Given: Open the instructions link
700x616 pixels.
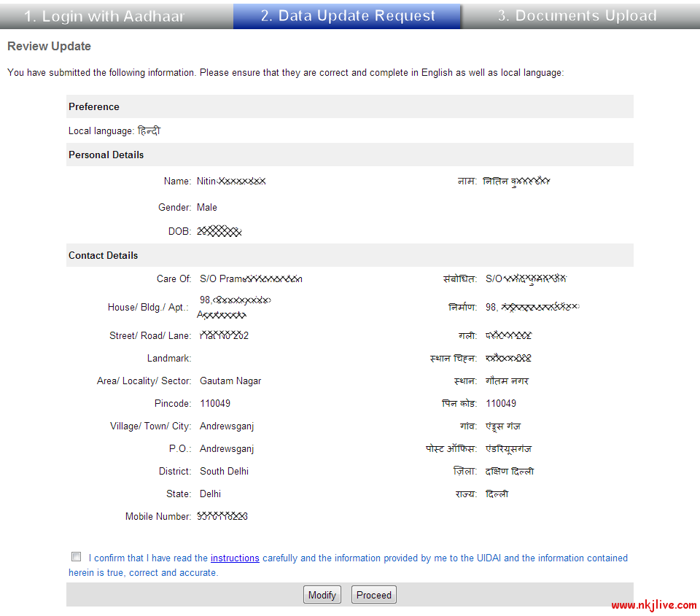Looking at the screenshot, I should pos(235,558).
